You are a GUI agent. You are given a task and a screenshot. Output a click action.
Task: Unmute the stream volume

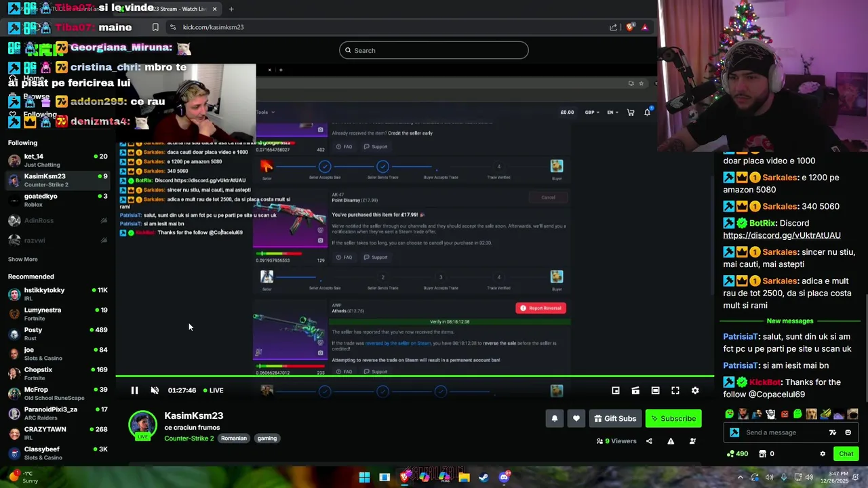pos(155,390)
